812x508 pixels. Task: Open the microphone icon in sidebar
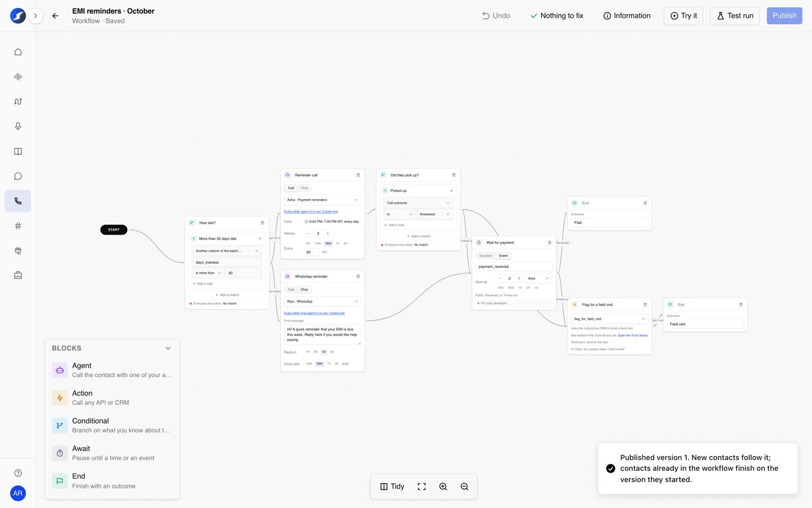[18, 126]
